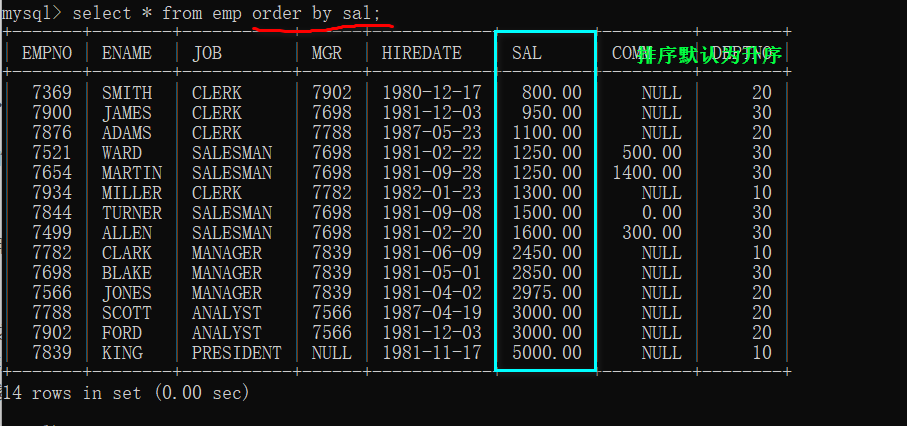Viewport: 907px width, 426px height.
Task: Click hire date 1980-12-17
Action: click(432, 93)
